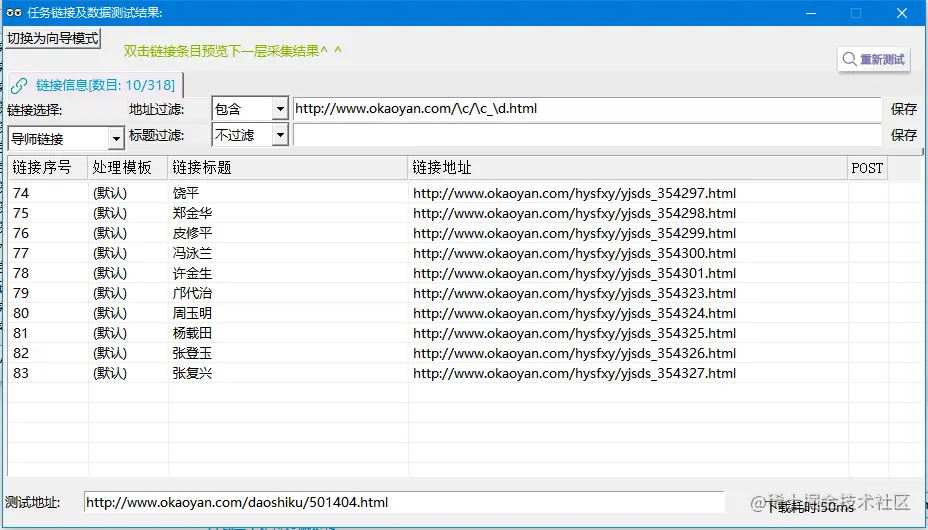Image resolution: width=928 pixels, height=530 pixels.
Task: Click the URL ending yjsds_354300.html
Action: (575, 254)
